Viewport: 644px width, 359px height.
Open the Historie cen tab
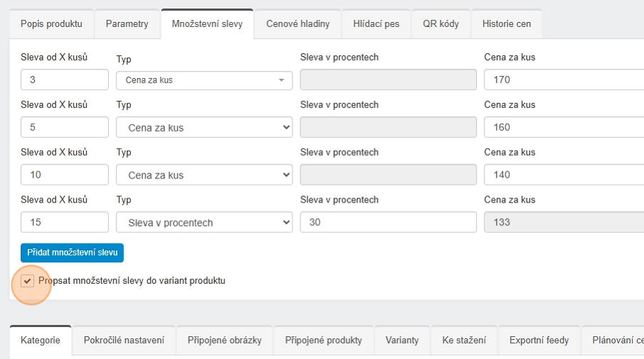pyautogui.click(x=506, y=24)
